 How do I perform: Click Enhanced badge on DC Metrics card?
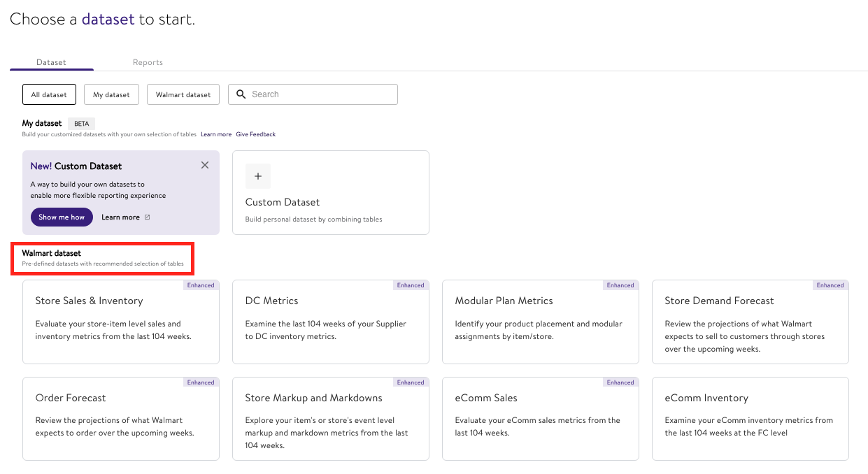(411, 285)
